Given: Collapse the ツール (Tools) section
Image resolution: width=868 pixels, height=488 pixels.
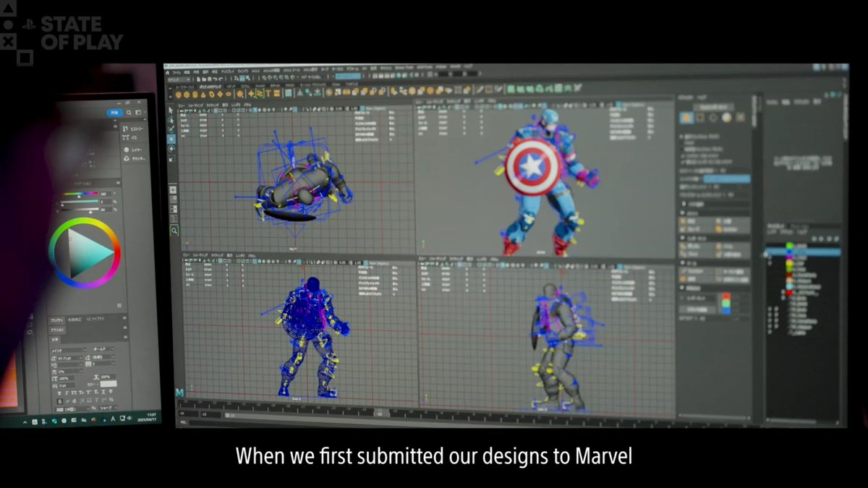Looking at the screenshot, I should pyautogui.click(x=684, y=262).
